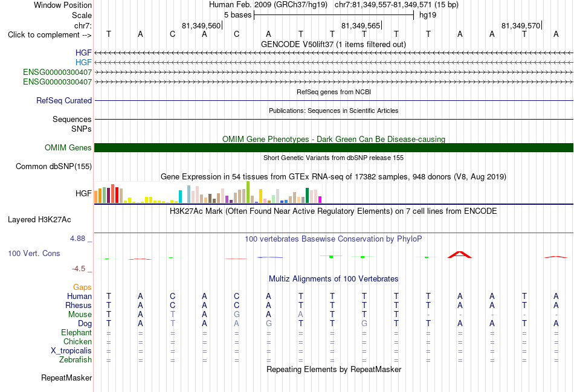Click tallest yellow-green bar in HGF expression chart

(248, 192)
